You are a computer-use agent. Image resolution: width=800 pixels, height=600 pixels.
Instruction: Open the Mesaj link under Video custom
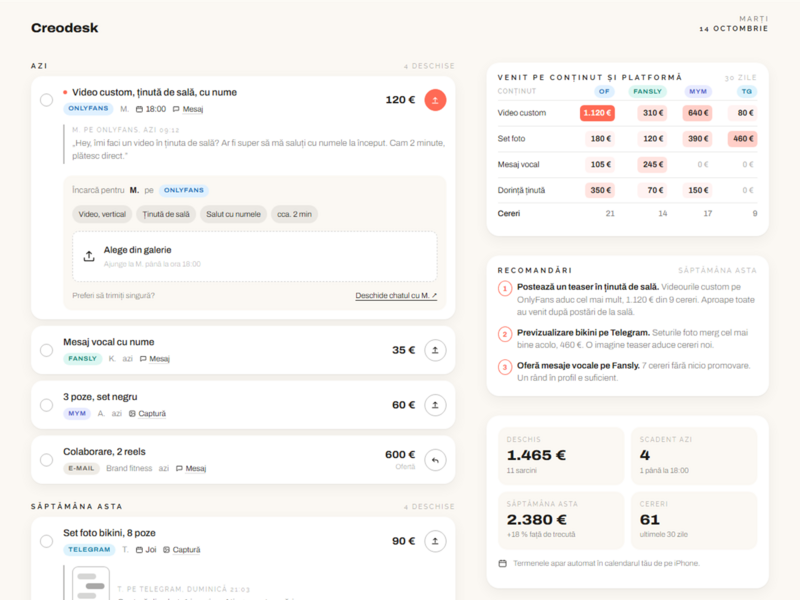[193, 109]
